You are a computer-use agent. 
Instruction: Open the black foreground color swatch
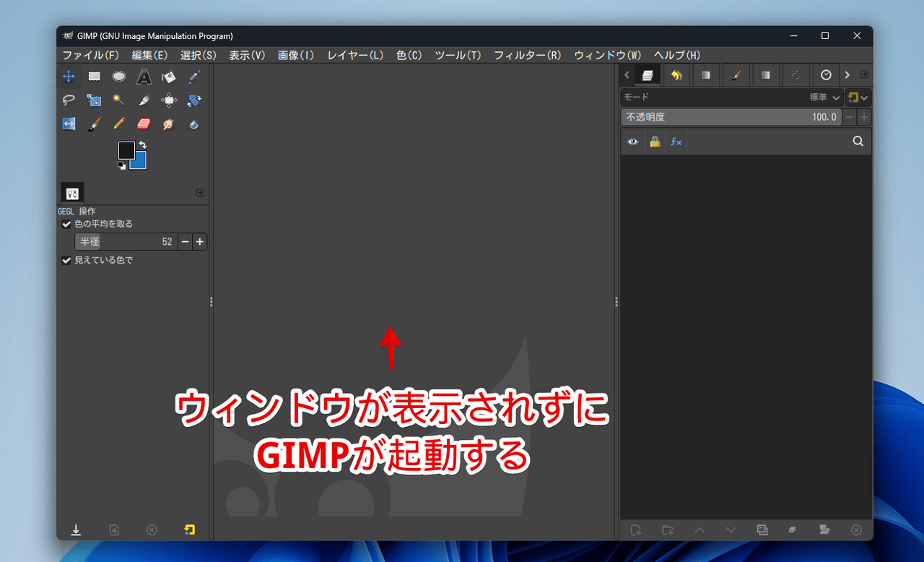[x=126, y=150]
